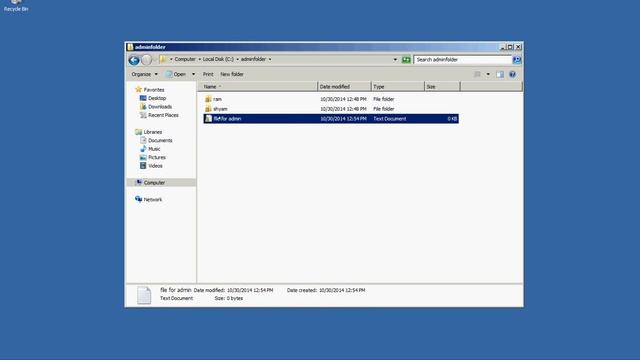Click the folder icon in address bar
The width and height of the screenshot is (640, 360).
(x=163, y=59)
